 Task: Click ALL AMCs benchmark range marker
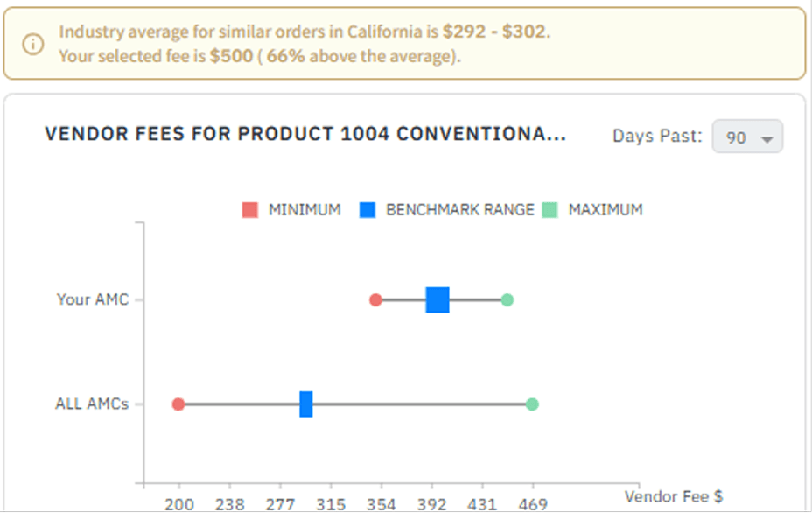306,404
